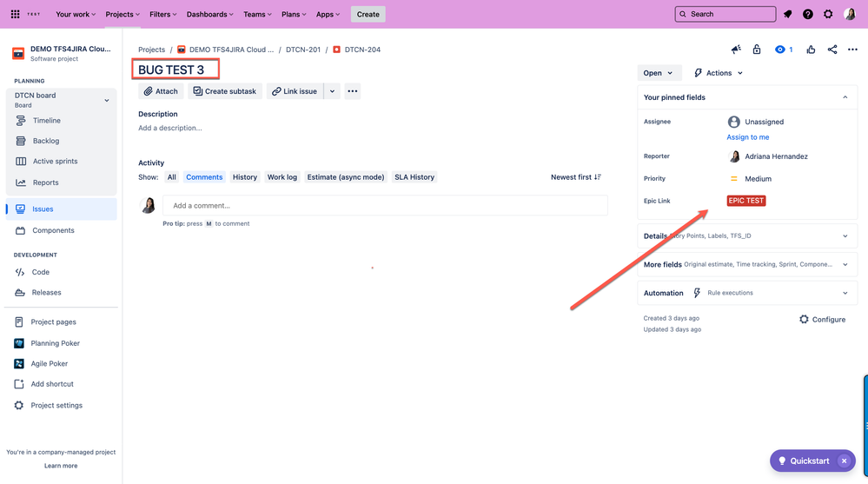Click the Search field

(726, 15)
